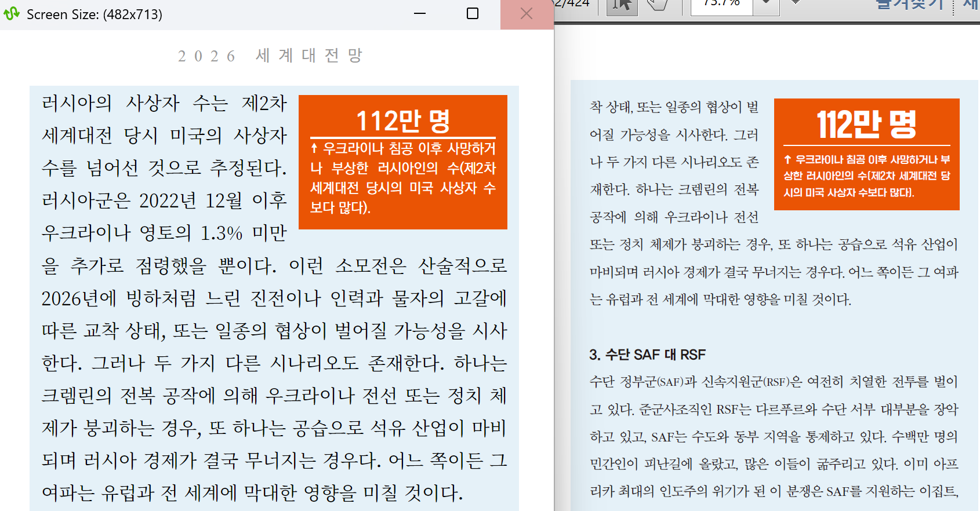Click the line starting 2026년에 빙하처럼 느린
Screen dimensions: 980x511
tap(274, 298)
